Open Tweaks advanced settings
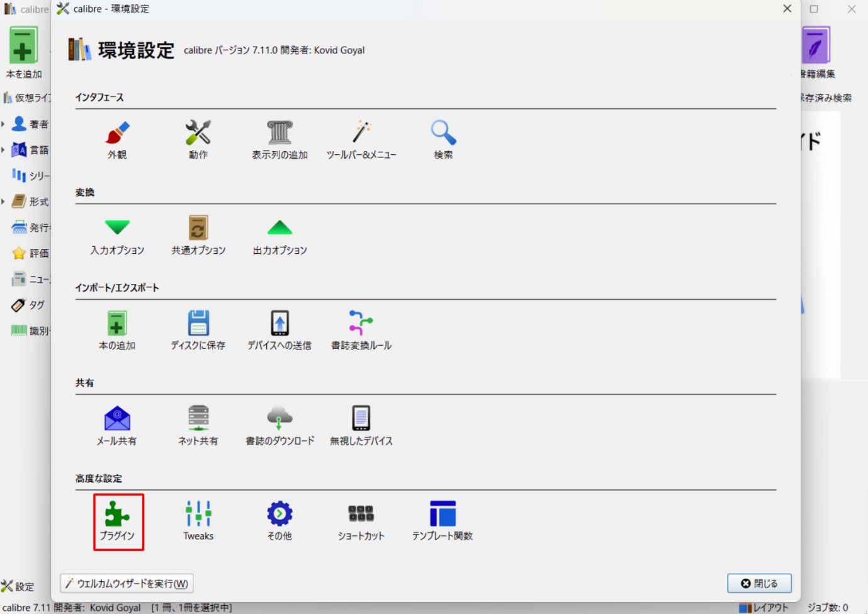The height and width of the screenshot is (614, 868). [x=198, y=521]
